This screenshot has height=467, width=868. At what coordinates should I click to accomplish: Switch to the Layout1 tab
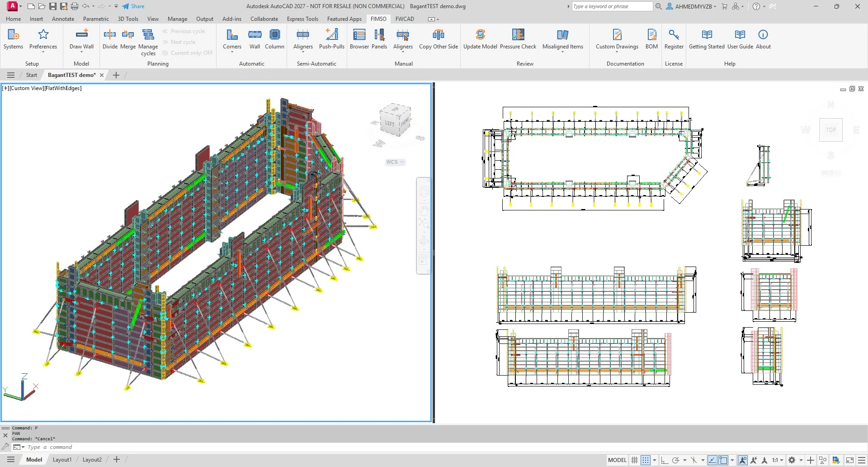click(62, 460)
